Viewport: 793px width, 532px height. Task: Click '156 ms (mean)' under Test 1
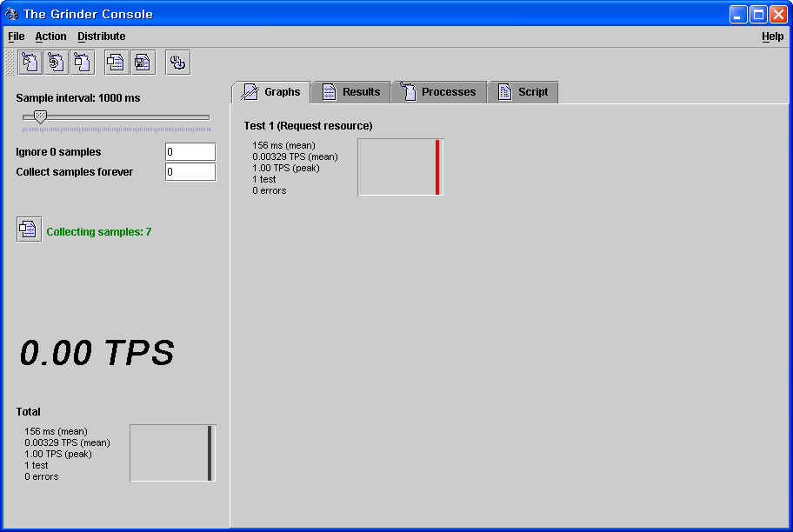click(x=283, y=146)
